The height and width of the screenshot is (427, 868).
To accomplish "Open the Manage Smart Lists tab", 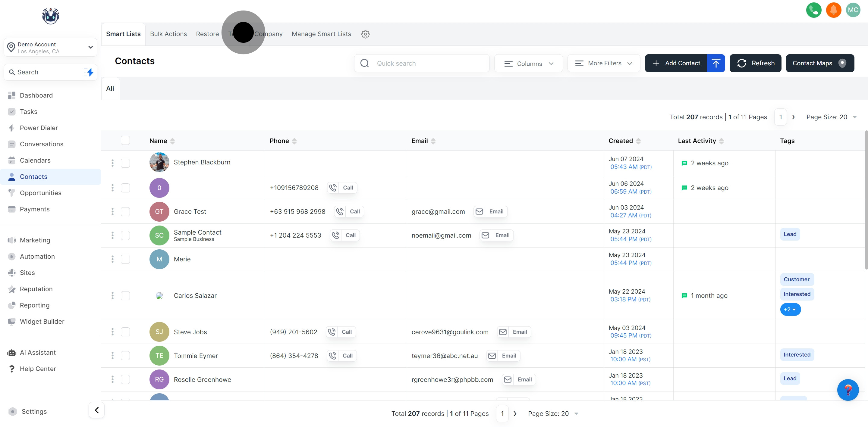I will (321, 34).
